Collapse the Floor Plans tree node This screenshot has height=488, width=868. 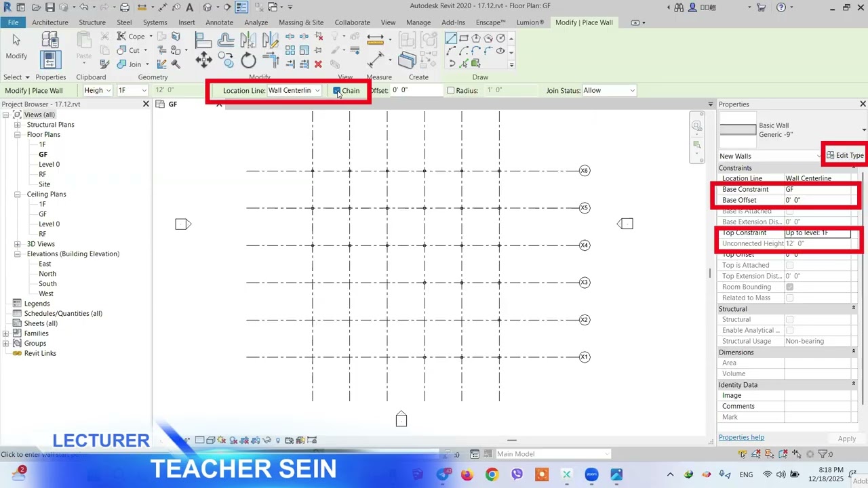17,135
